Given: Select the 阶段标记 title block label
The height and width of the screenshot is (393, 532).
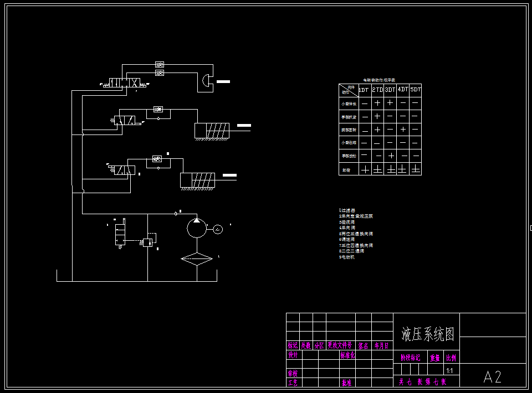Looking at the screenshot, I should 410,358.
